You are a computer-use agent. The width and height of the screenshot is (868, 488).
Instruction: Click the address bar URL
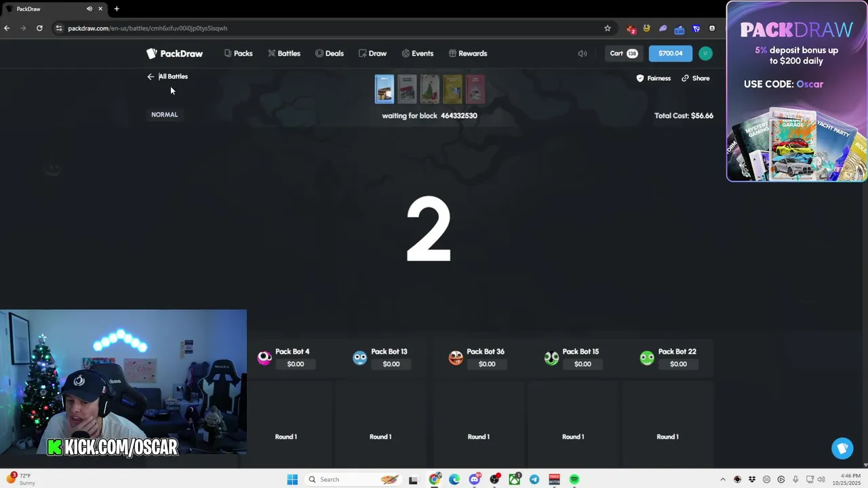[148, 28]
